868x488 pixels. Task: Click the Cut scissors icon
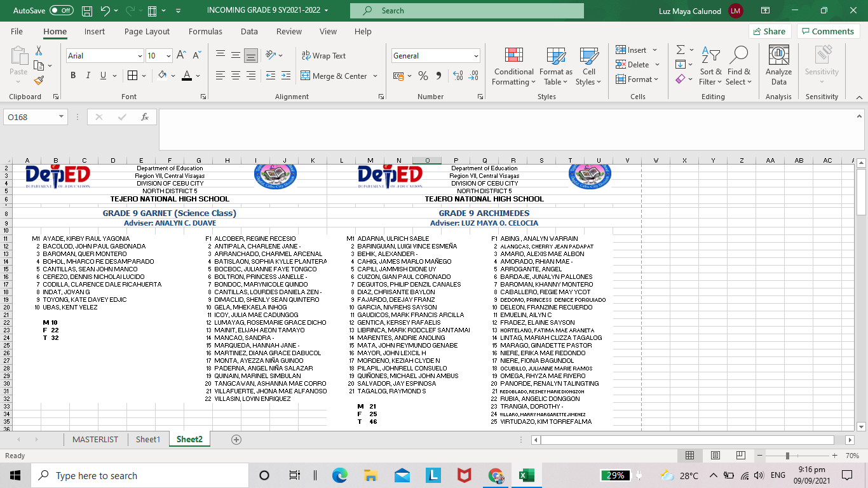[x=39, y=50]
